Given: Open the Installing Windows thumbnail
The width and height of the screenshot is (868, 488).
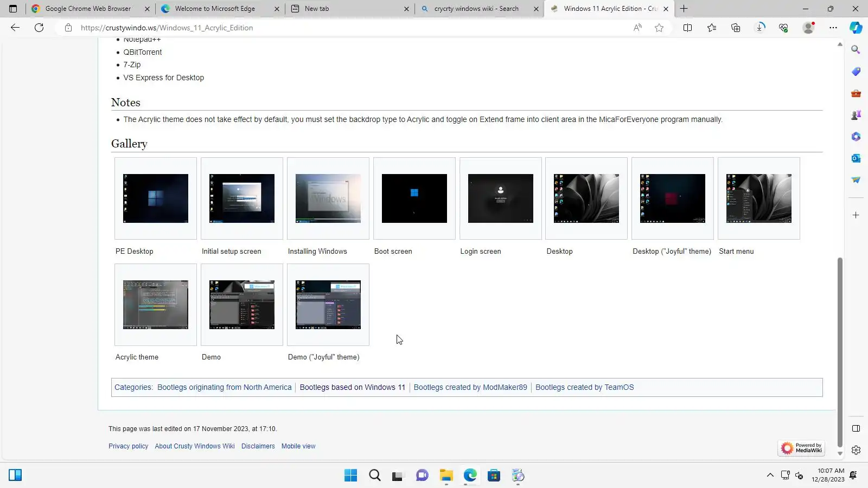Looking at the screenshot, I should (328, 198).
